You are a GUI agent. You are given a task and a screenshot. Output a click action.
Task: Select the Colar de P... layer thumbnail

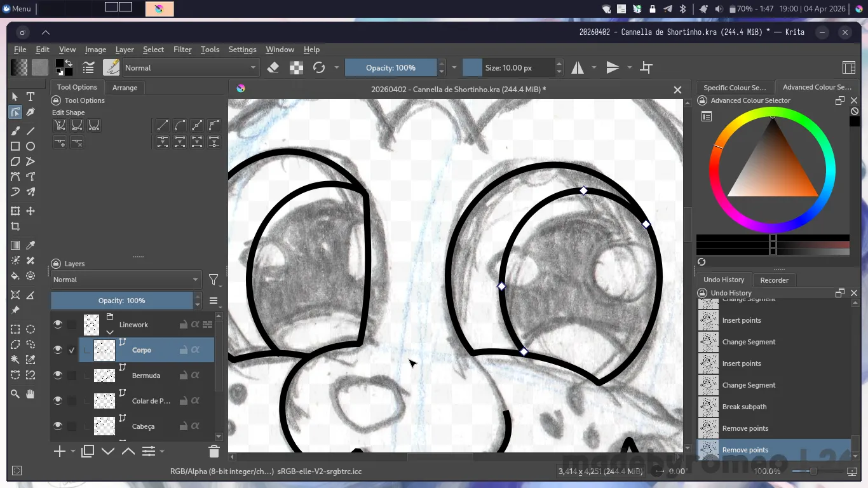104,401
